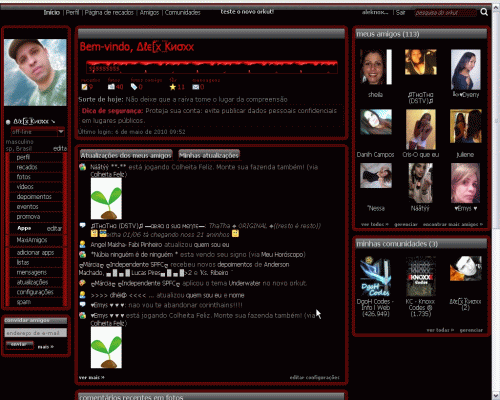Click the enviar invite button

click(x=19, y=345)
